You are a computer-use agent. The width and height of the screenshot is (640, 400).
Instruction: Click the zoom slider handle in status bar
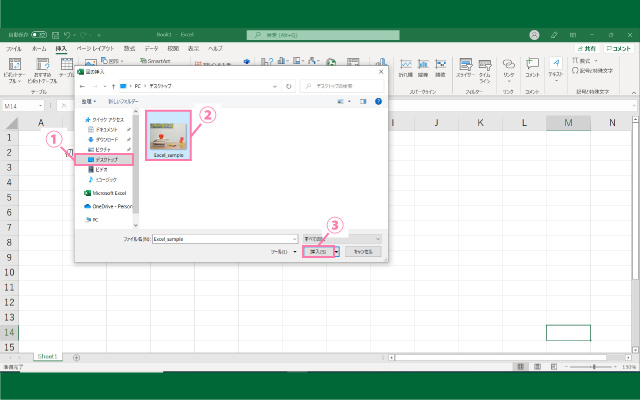click(594, 367)
